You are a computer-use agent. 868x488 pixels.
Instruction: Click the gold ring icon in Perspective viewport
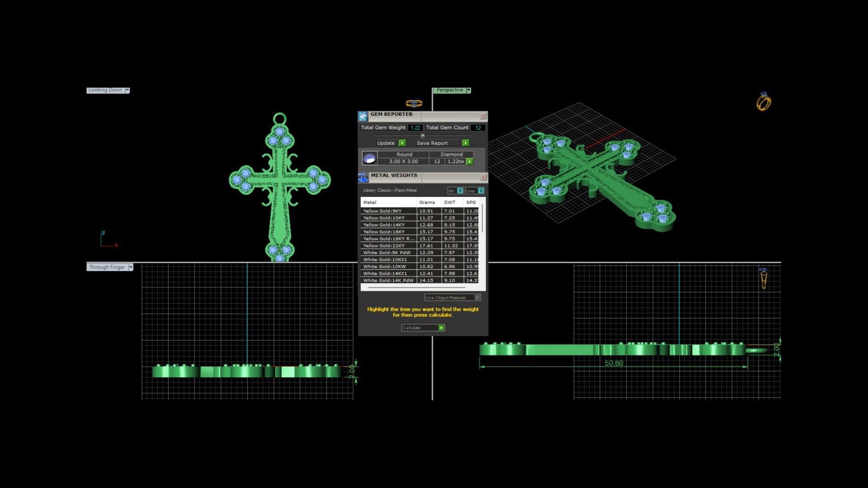pos(764,102)
